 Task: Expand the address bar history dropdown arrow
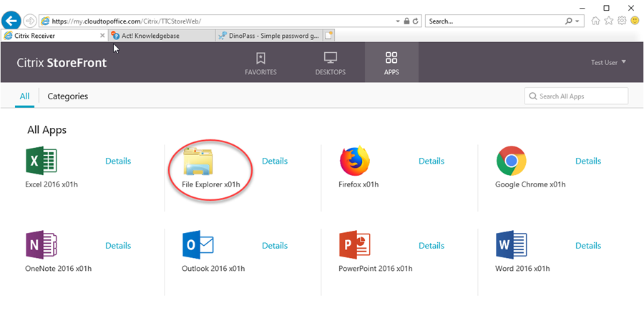click(x=398, y=21)
